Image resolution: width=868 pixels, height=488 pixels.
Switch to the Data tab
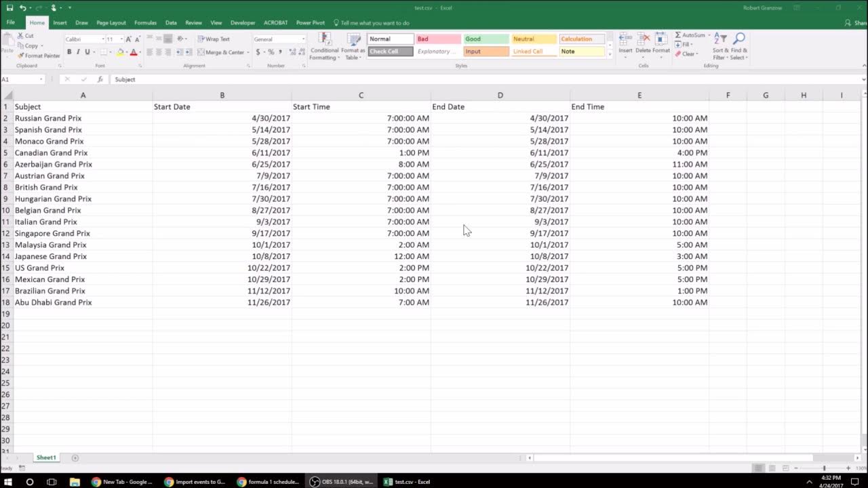point(171,23)
